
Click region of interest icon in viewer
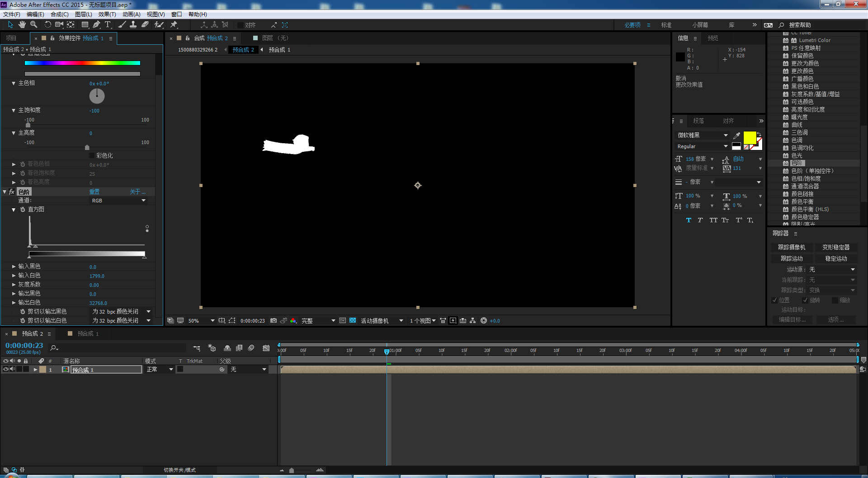coord(232,321)
